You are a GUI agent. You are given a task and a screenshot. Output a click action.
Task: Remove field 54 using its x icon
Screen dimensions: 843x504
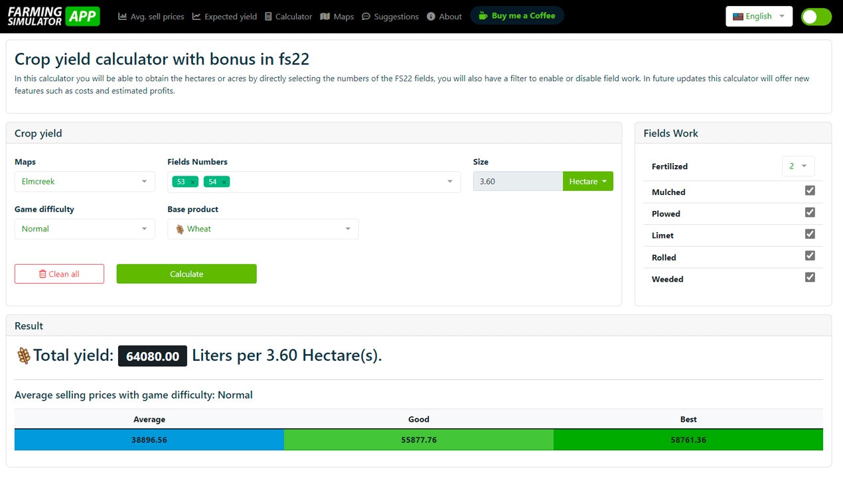(224, 182)
